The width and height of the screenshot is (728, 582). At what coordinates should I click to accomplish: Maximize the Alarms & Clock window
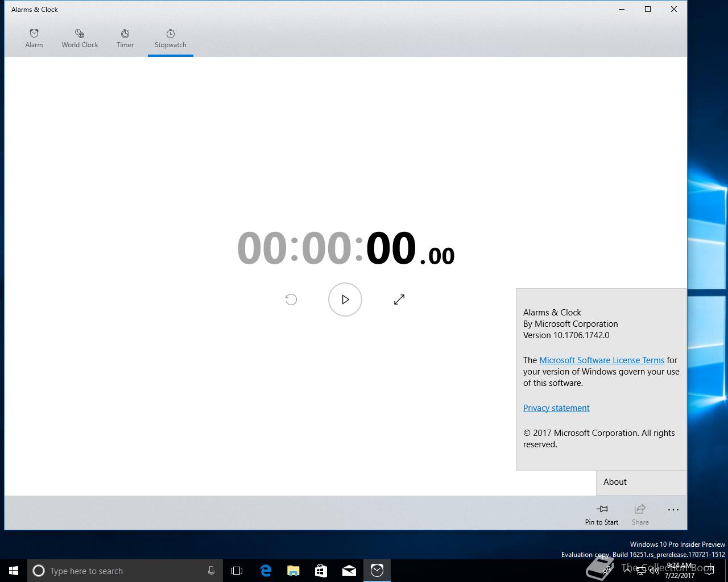[648, 9]
